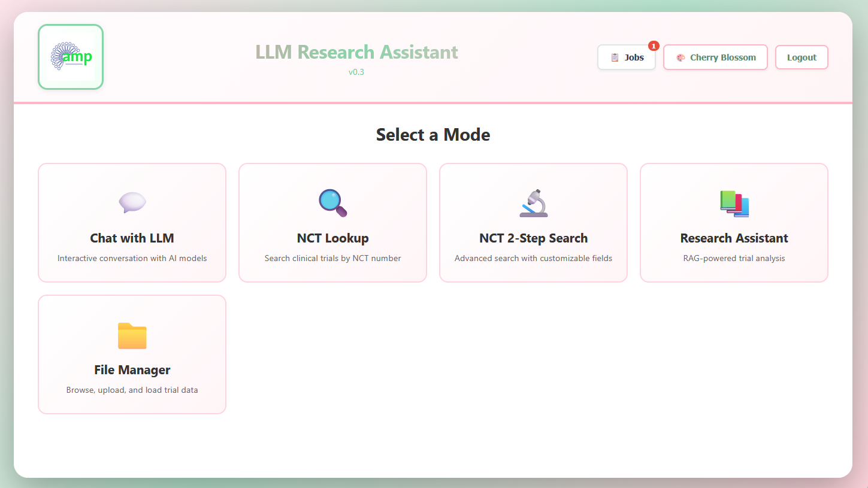Screen dimensions: 868x488
Task: Open the File Manager mode card
Action: (x=132, y=354)
